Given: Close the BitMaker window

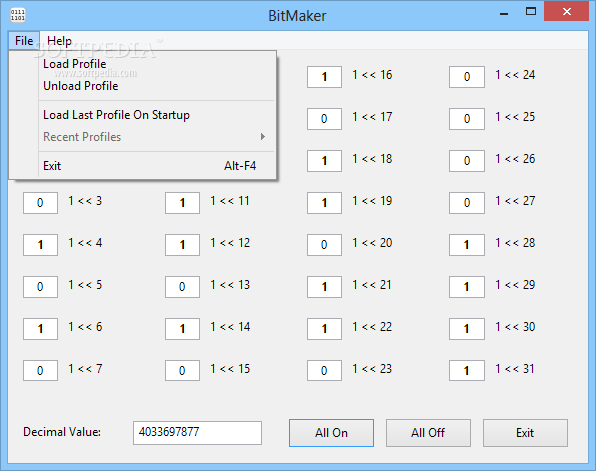Looking at the screenshot, I should coord(566,12).
